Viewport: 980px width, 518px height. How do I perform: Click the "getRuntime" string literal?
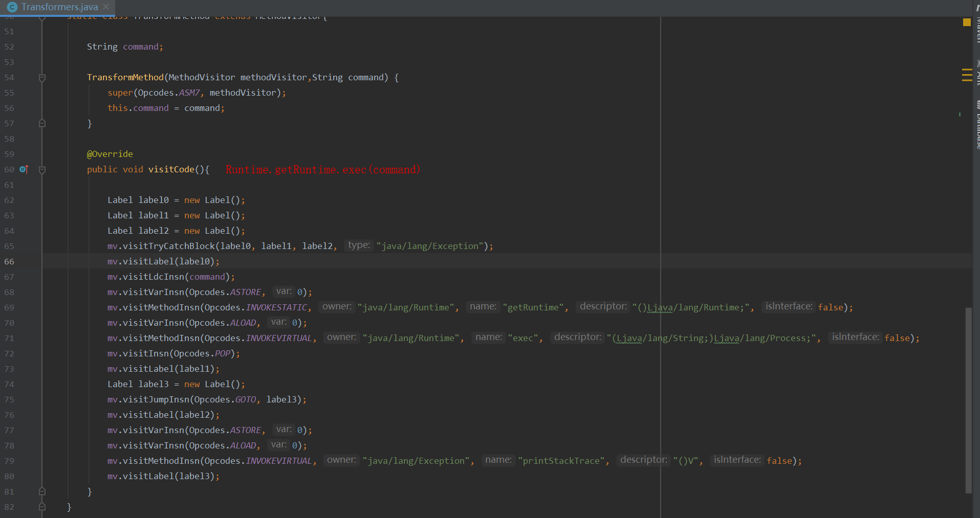pos(533,307)
